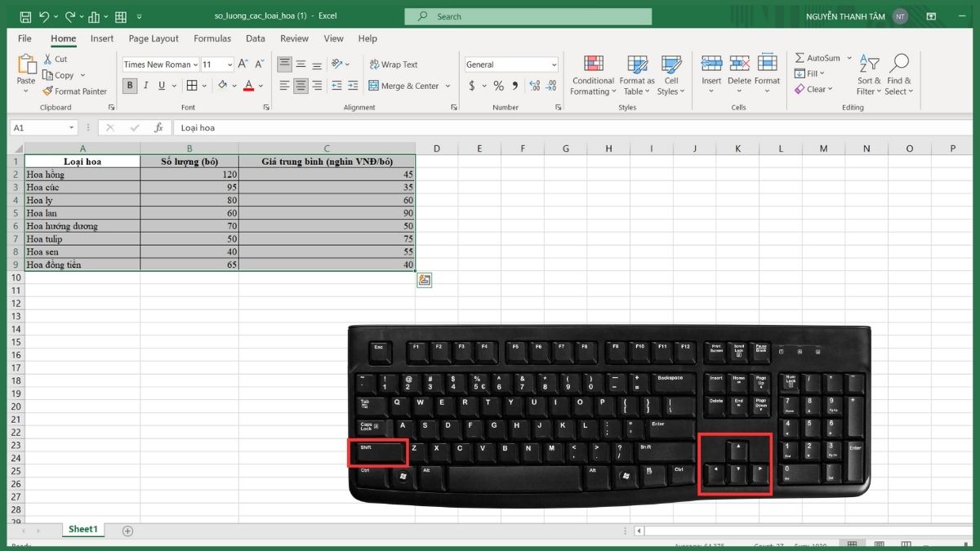Open the Font Color swatch
980x551 pixels.
(248, 85)
